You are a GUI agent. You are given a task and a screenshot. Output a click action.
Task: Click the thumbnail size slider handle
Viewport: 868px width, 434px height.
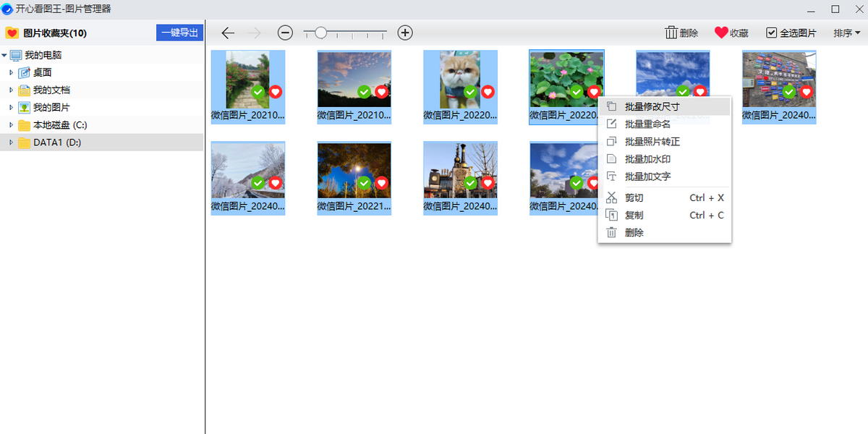pos(320,33)
